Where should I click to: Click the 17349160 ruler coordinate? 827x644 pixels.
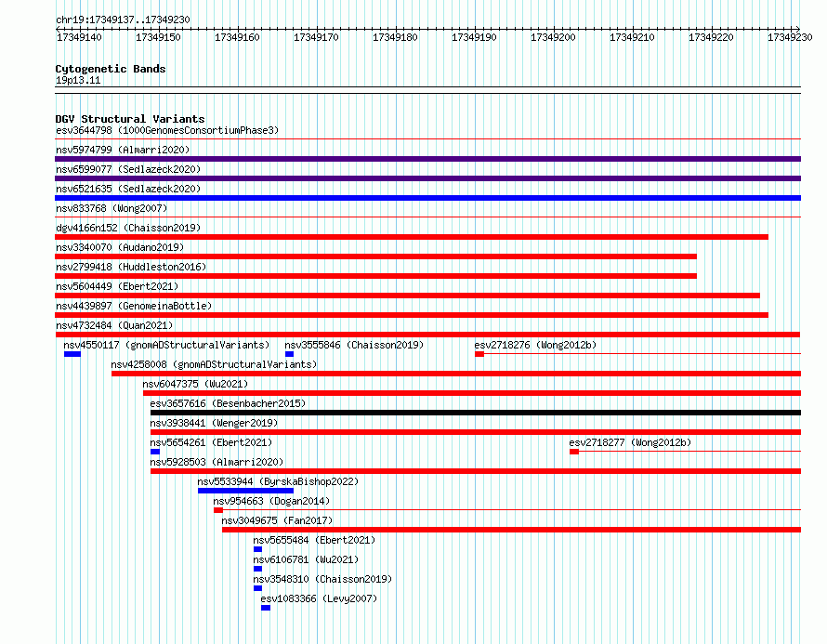point(237,37)
